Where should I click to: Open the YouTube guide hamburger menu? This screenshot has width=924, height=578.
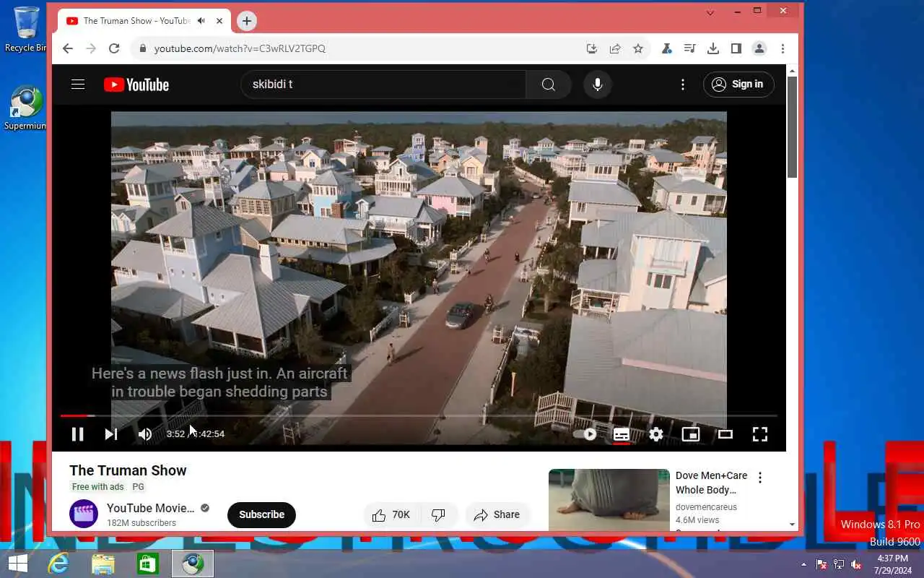click(78, 85)
